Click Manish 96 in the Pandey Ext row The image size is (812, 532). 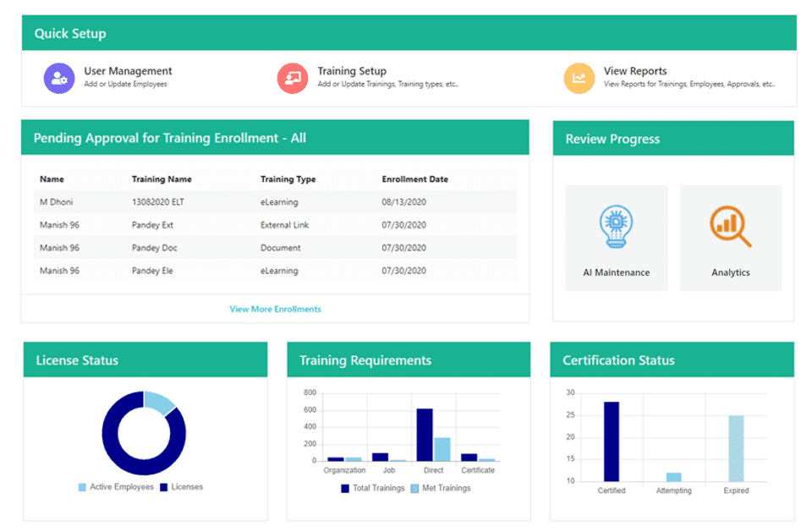pos(59,225)
